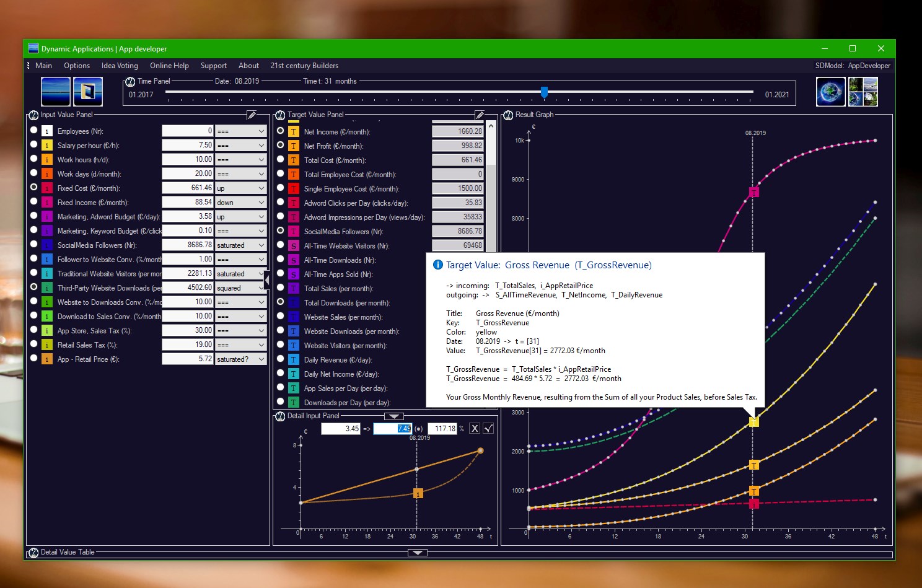Viewport: 922px width, 588px height.
Task: Open the Fixed Cost trend dropdown showing up
Action: (x=240, y=188)
